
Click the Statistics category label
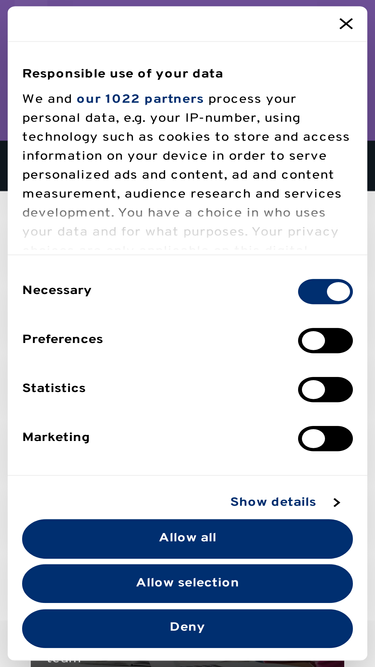coord(54,388)
